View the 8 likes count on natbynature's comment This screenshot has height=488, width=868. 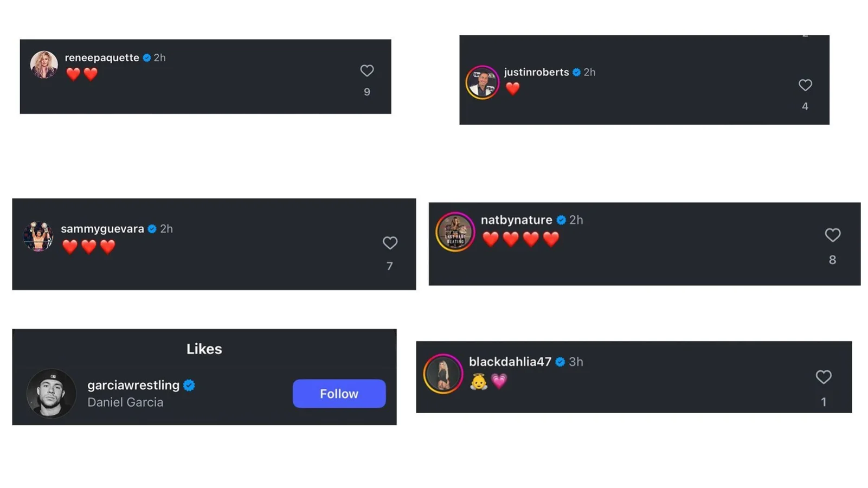pos(832,260)
